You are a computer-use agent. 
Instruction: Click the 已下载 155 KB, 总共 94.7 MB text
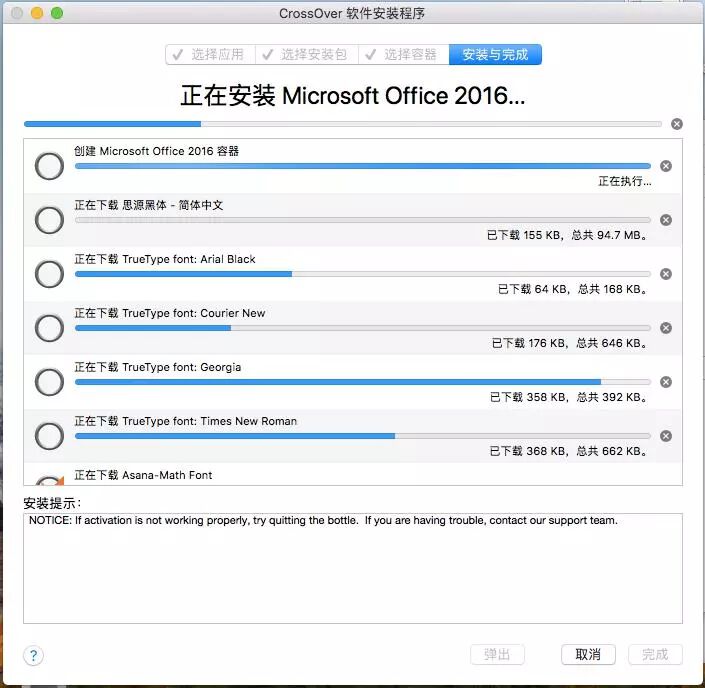click(567, 235)
